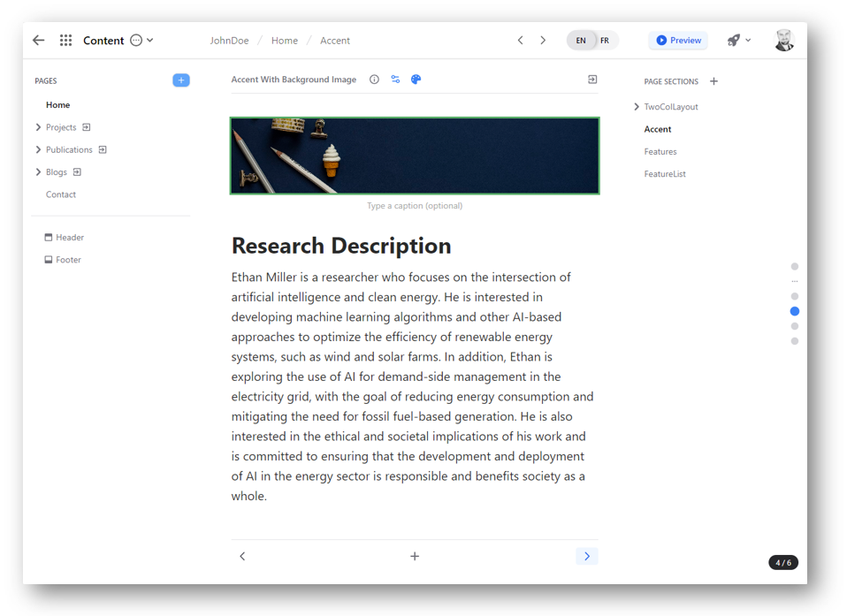Add a new page section plus icon
847x616 pixels.
point(713,81)
